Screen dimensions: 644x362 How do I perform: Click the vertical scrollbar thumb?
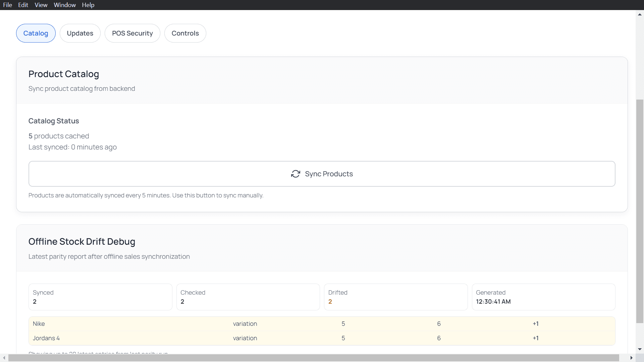pos(640,211)
